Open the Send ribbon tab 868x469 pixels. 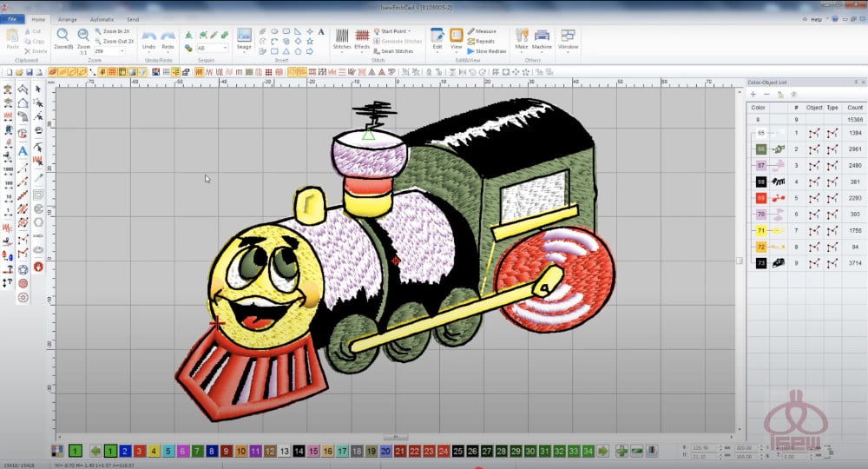tap(133, 19)
